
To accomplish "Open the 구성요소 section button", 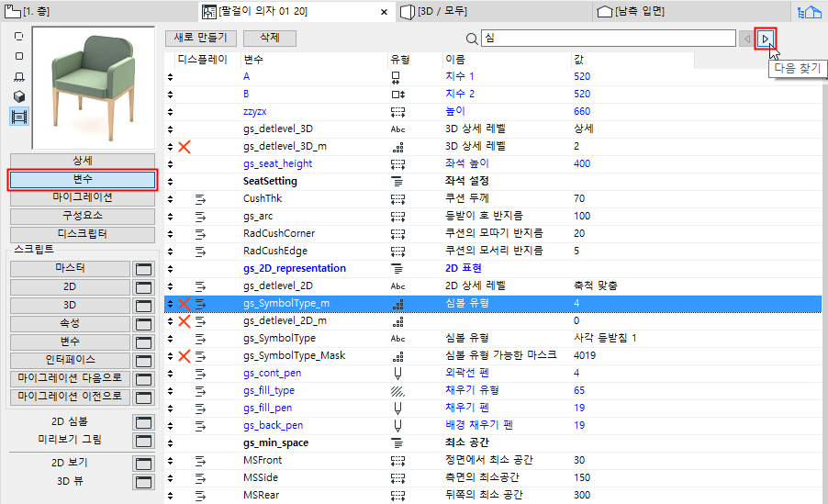I will click(83, 216).
